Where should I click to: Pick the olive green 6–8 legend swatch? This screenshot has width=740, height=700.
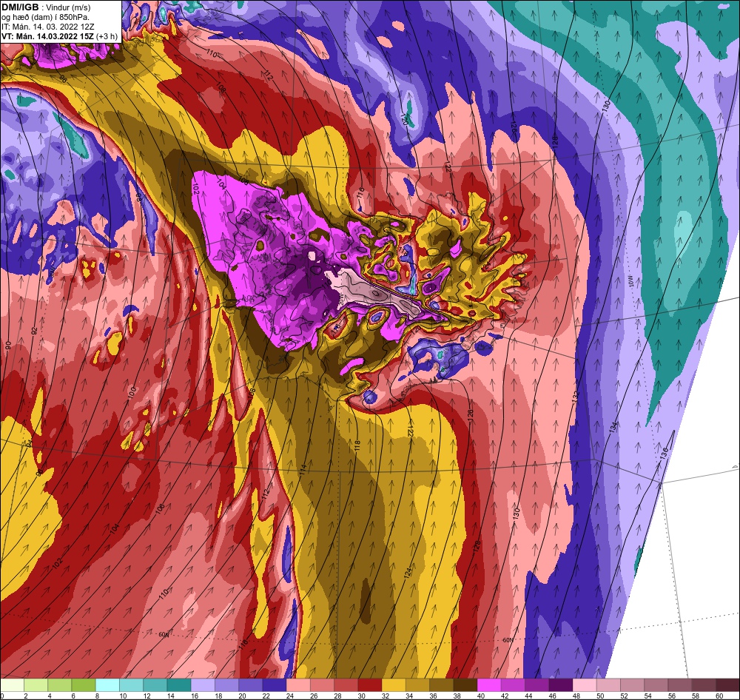click(84, 685)
